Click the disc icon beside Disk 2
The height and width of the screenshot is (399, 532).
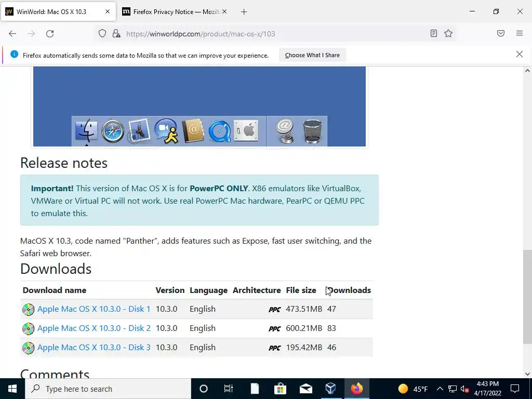[28, 329]
